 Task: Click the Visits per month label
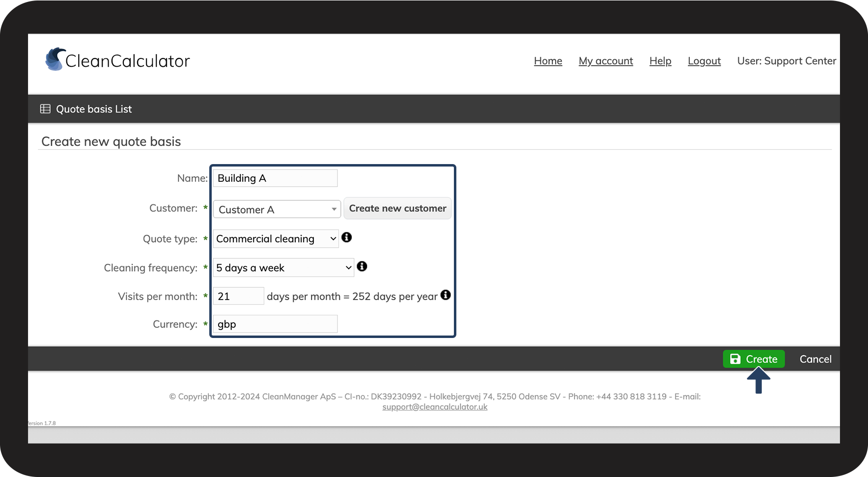pyautogui.click(x=158, y=296)
